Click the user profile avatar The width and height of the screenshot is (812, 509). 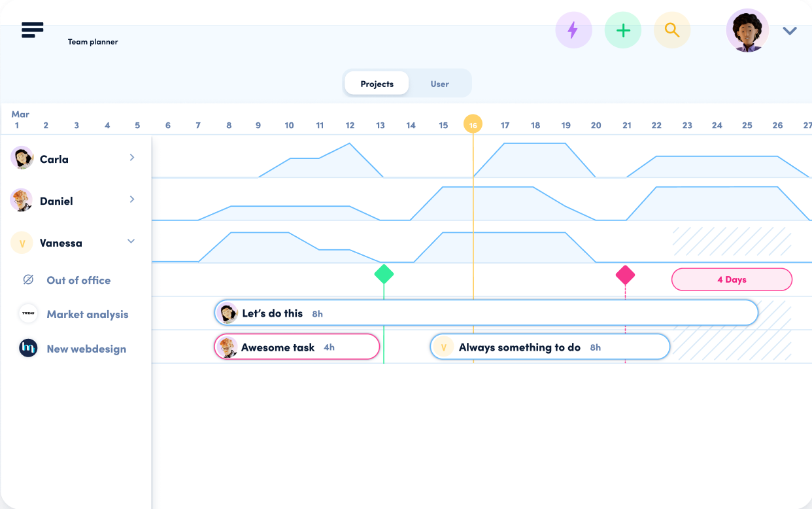(x=747, y=30)
